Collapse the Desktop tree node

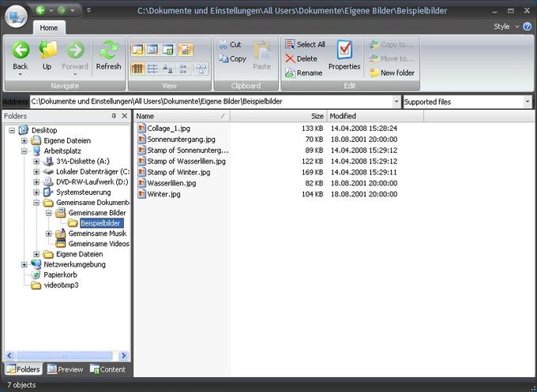[12, 130]
